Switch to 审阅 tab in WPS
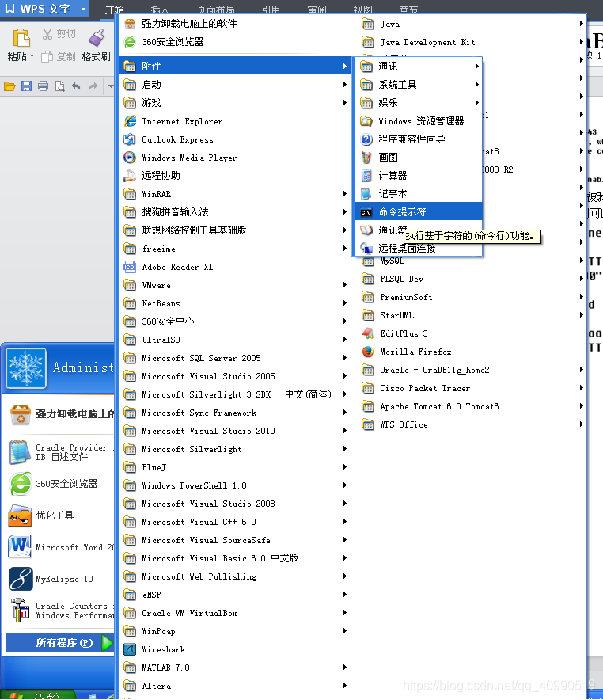The width and height of the screenshot is (603, 700). pyautogui.click(x=317, y=10)
